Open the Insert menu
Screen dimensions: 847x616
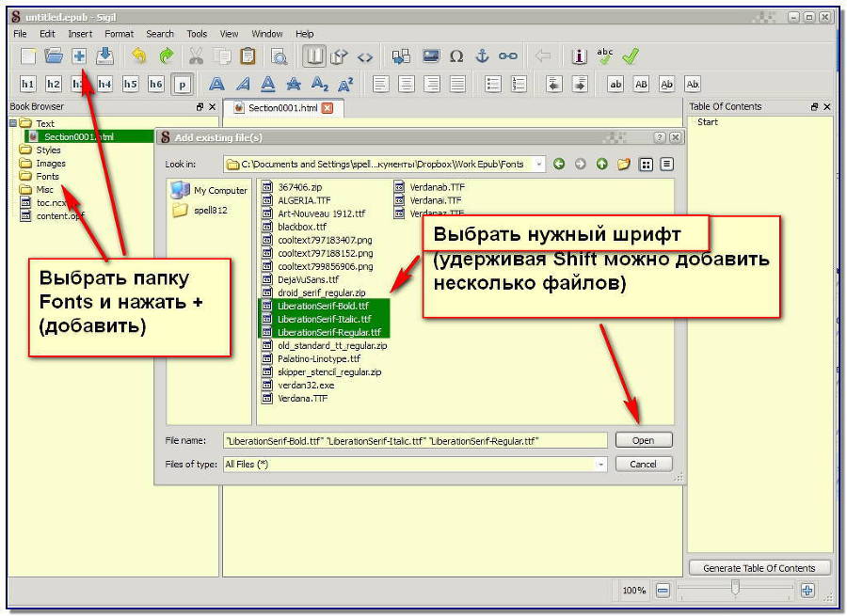point(80,34)
